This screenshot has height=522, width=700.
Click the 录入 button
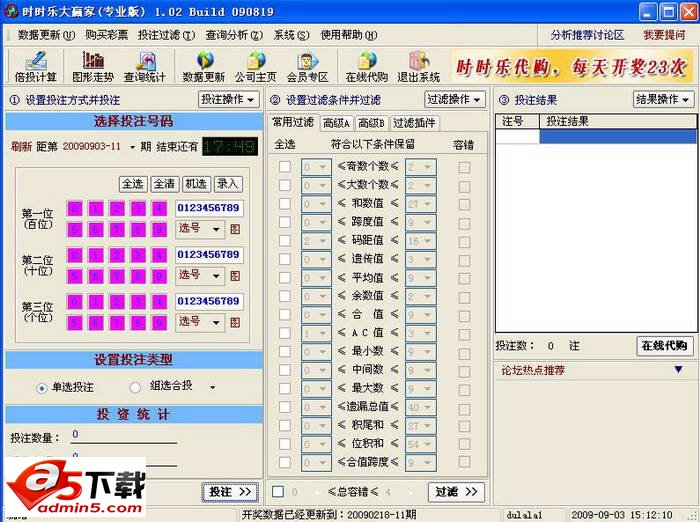pos(228,184)
